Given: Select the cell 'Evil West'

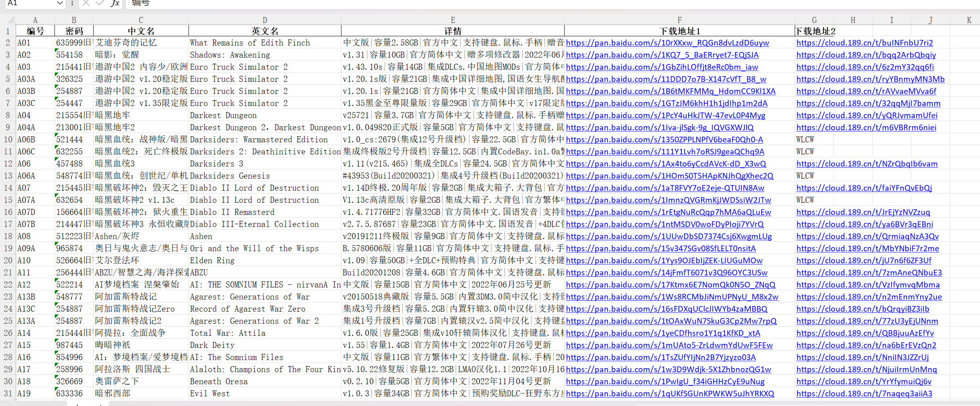Looking at the screenshot, I should pos(265,394).
